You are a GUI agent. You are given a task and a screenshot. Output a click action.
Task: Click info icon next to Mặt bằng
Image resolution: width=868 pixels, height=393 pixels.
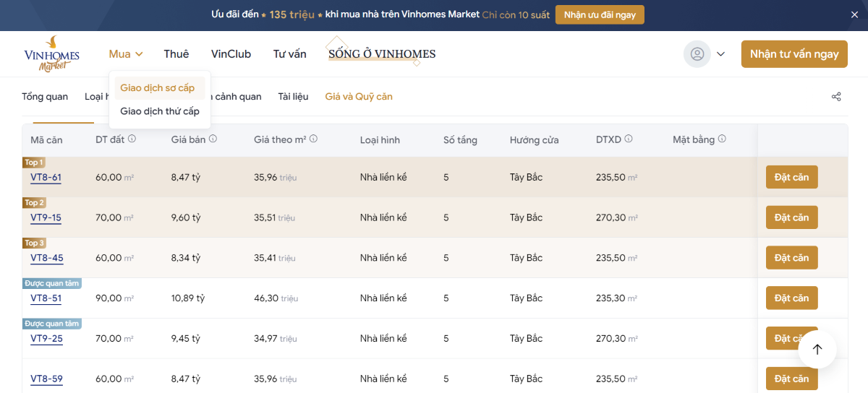pos(722,139)
